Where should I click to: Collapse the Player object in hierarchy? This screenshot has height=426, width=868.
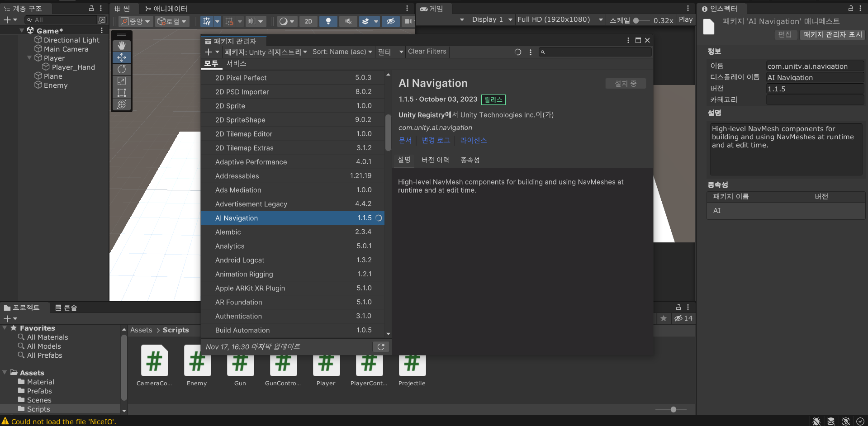[x=29, y=58]
